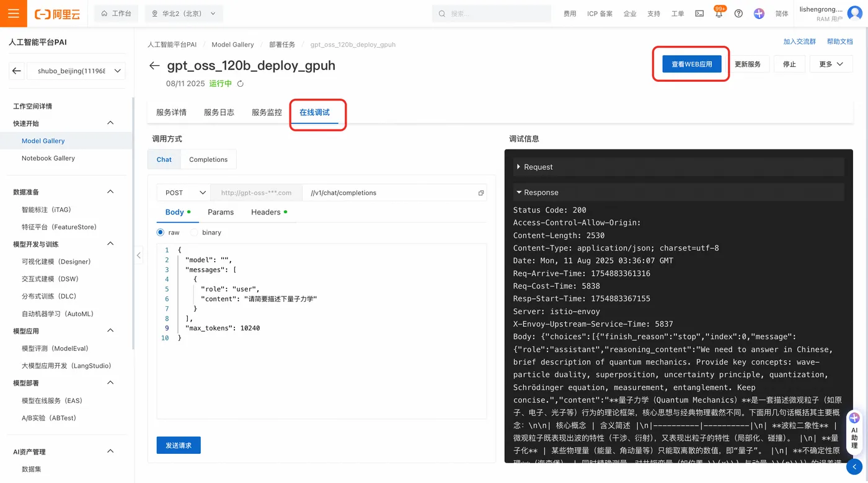This screenshot has height=483, width=868.
Task: Click the 查看WEB应用 button
Action: tap(691, 64)
